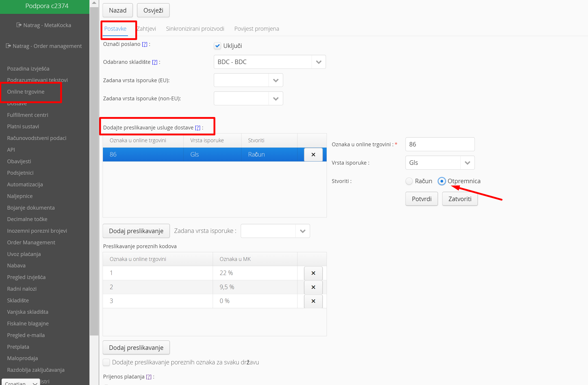Open help for Odabrano skladište

point(155,62)
